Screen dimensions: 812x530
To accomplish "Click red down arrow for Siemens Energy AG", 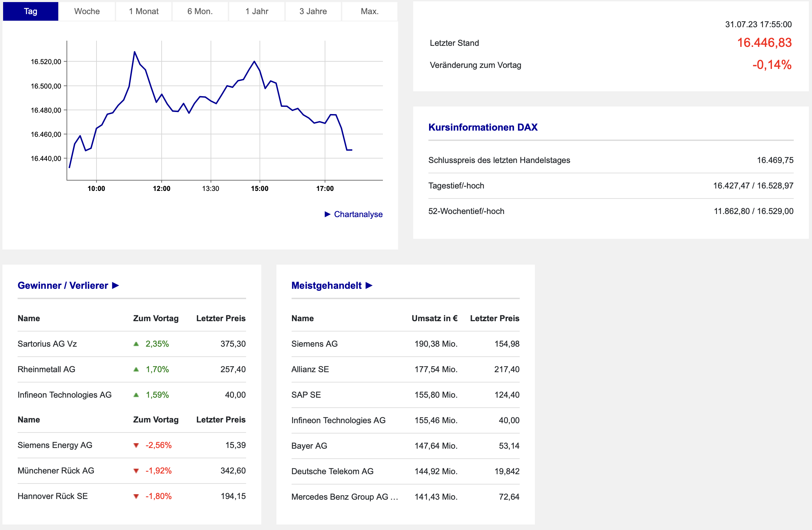I will point(136,445).
